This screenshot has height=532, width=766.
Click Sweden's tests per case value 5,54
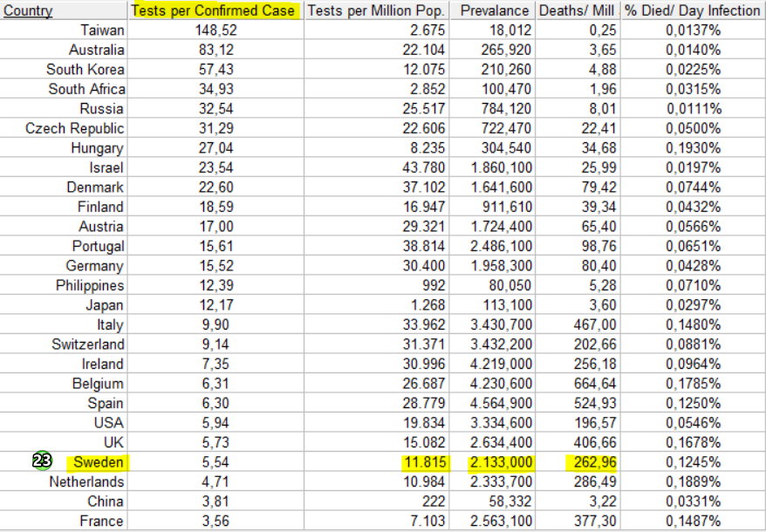click(x=215, y=461)
